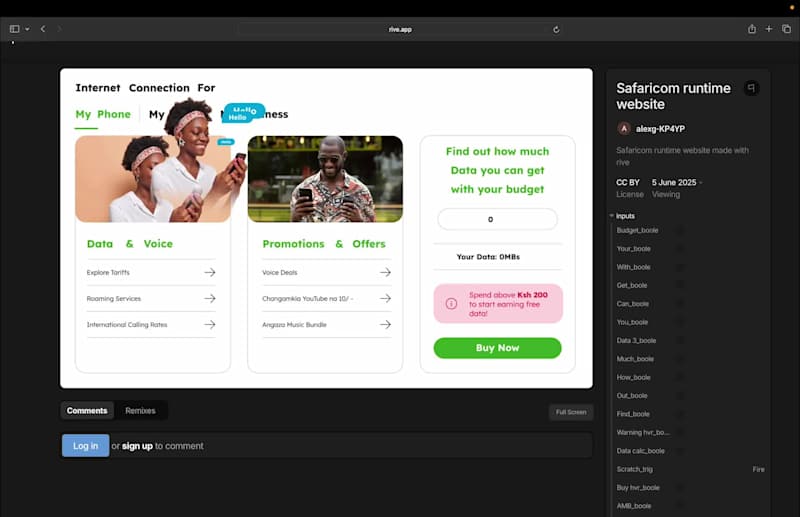Viewport: 800px width, 517px height.
Task: Go back to the previous page
Action: point(43,29)
